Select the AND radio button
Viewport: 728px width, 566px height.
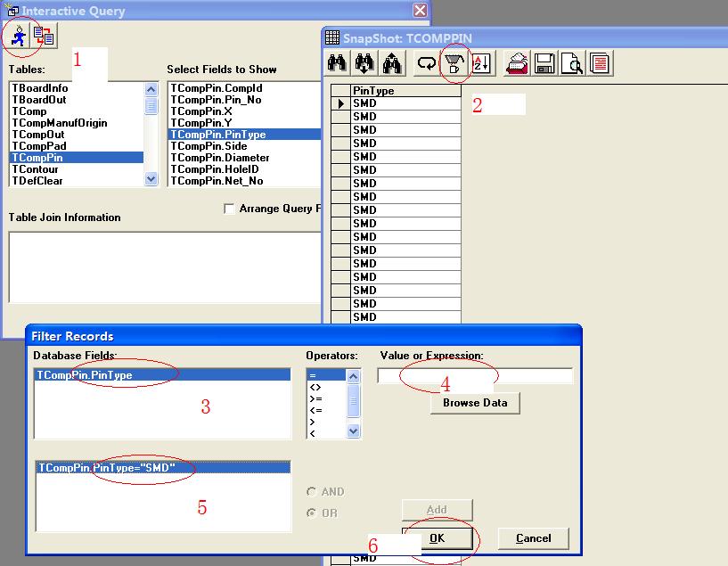tap(312, 491)
